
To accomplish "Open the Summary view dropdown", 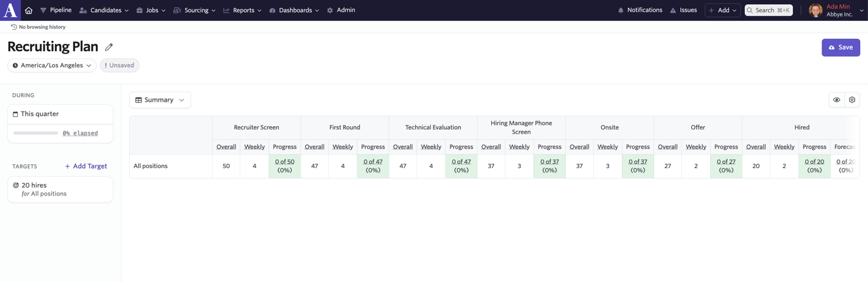I will click(x=160, y=100).
